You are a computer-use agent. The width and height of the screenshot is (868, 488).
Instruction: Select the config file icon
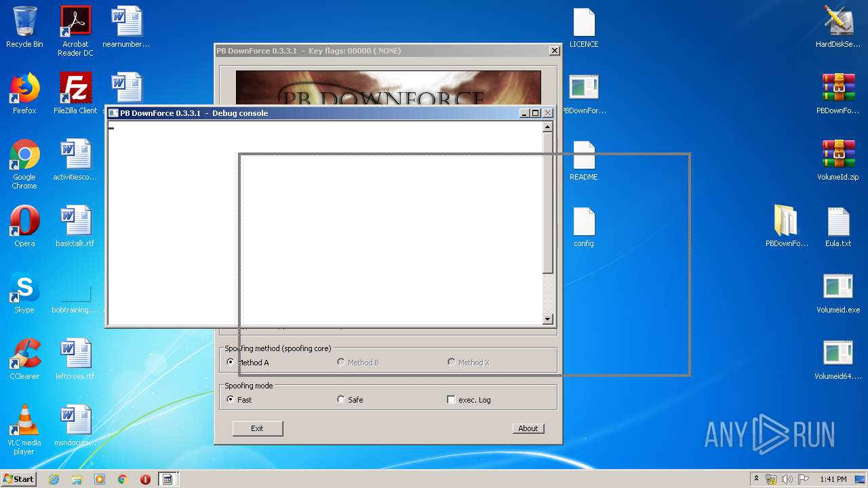click(x=584, y=226)
